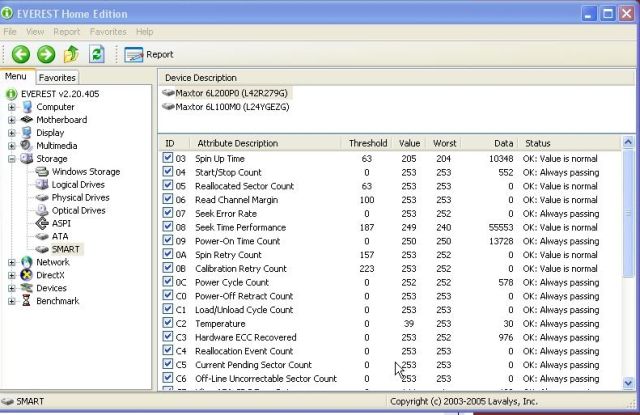Switch to the Favorites tab

pyautogui.click(x=57, y=78)
